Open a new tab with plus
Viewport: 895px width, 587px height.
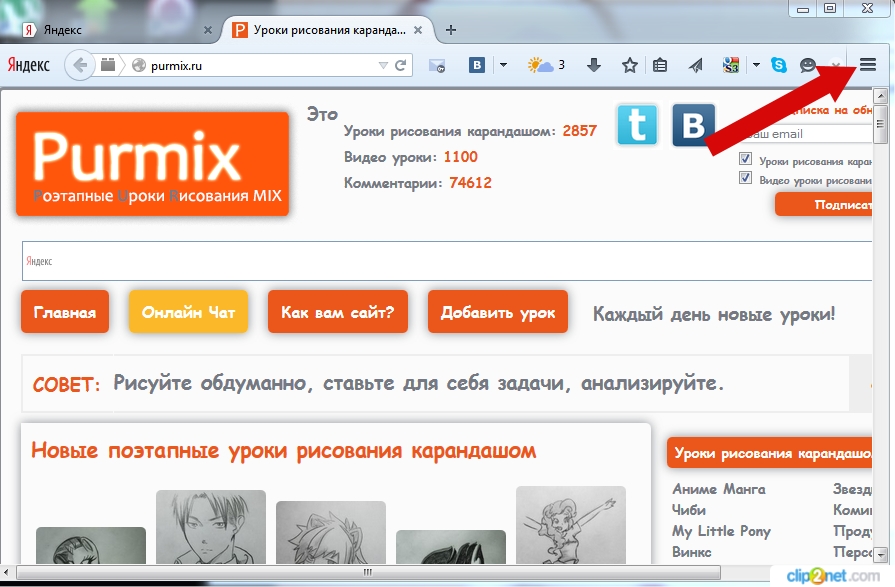[450, 30]
